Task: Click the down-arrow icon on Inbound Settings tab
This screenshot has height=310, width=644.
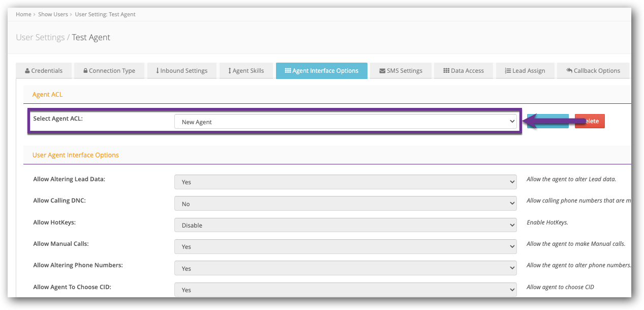Action: tap(158, 71)
